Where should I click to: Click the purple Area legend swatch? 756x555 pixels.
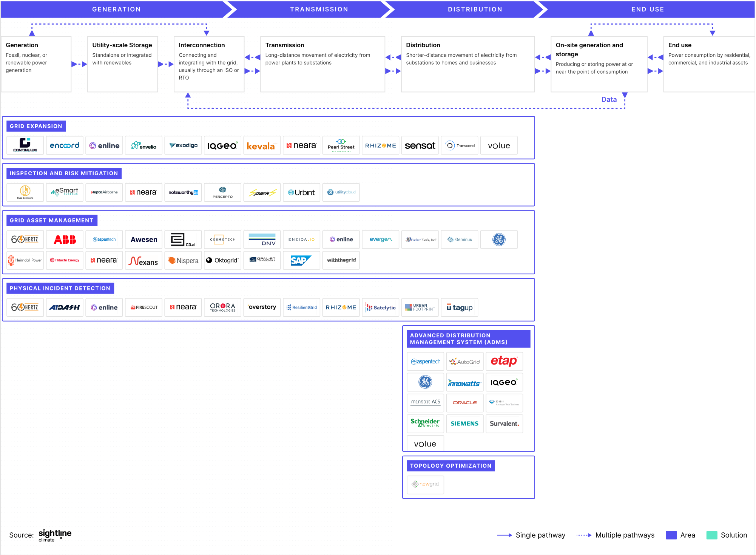[671, 535]
